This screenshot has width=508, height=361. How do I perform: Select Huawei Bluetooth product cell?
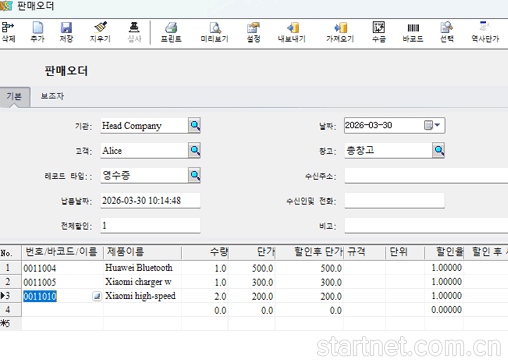pos(142,268)
